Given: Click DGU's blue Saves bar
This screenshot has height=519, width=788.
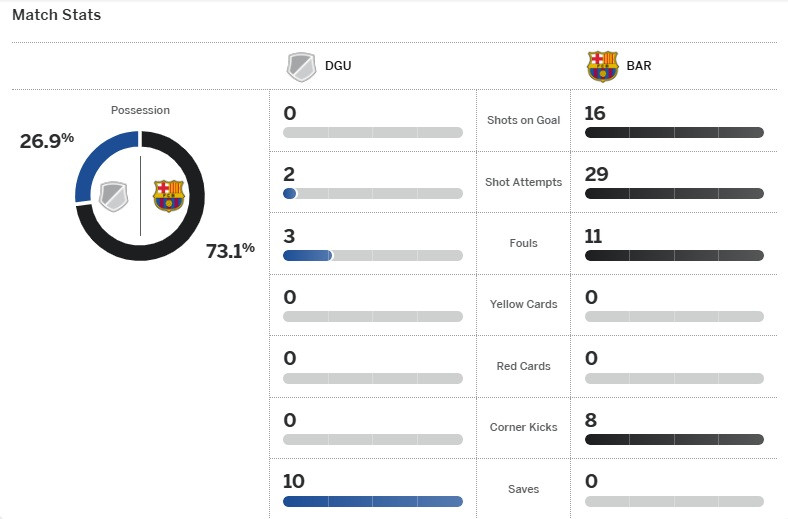Looking at the screenshot, I should pyautogui.click(x=373, y=501).
